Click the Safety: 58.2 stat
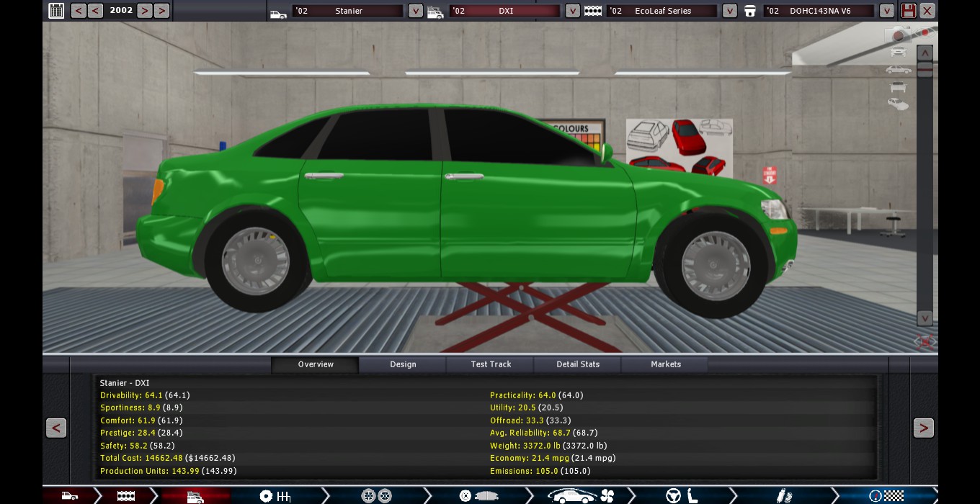The image size is (980, 504). 137,446
